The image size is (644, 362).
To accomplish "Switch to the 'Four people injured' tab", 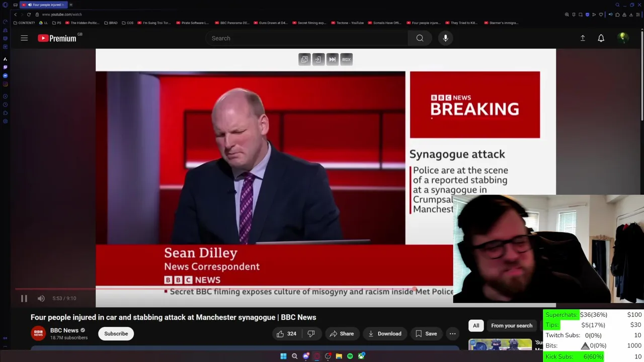I will 44,5.
